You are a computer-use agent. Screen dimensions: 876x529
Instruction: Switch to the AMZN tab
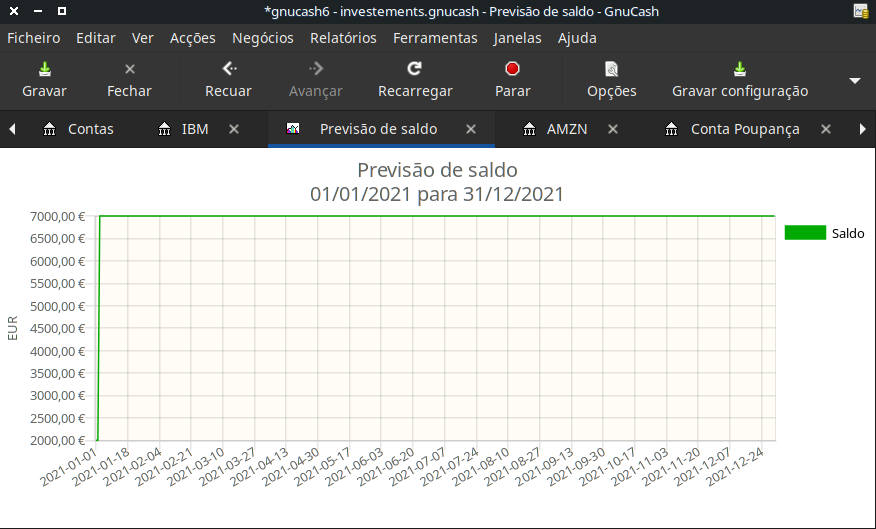[566, 129]
